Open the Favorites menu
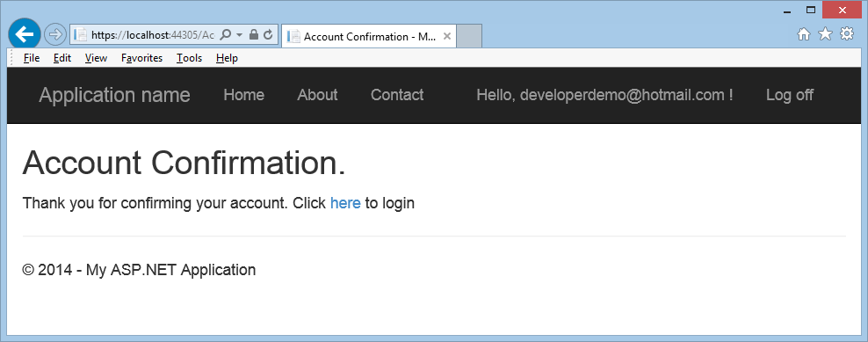Image resolution: width=868 pixels, height=342 pixels. [141, 58]
